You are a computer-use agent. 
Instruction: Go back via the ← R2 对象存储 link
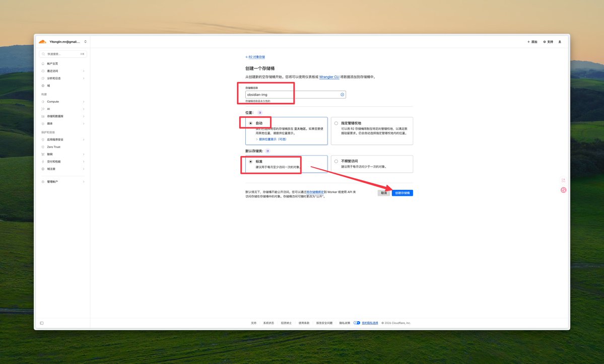255,57
